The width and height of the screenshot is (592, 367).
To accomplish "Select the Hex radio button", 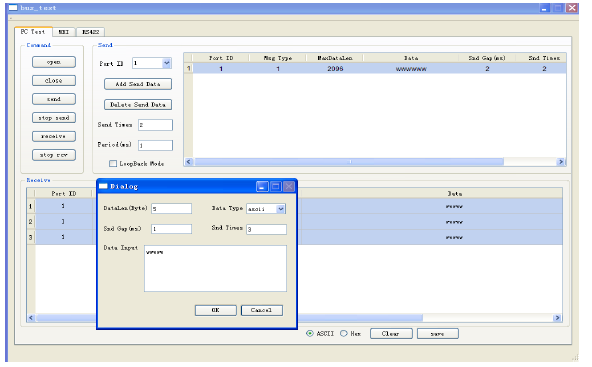I will (x=344, y=333).
